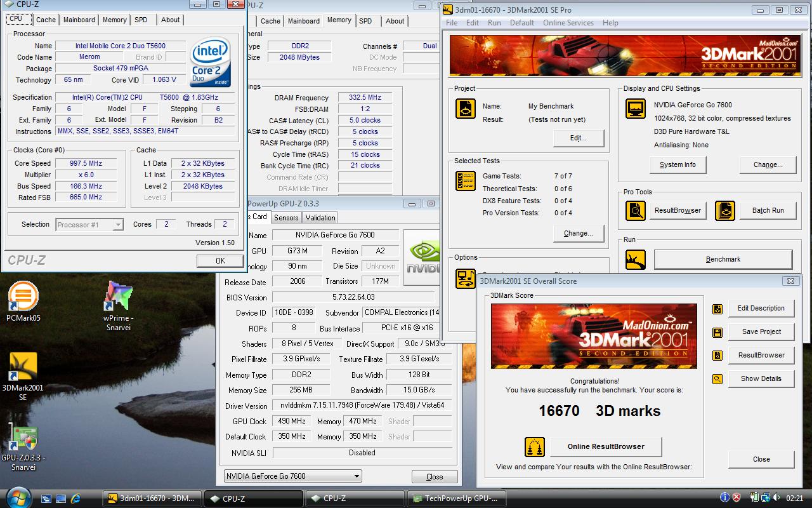The height and width of the screenshot is (508, 812).
Task: Click the System Info button
Action: [x=678, y=164]
